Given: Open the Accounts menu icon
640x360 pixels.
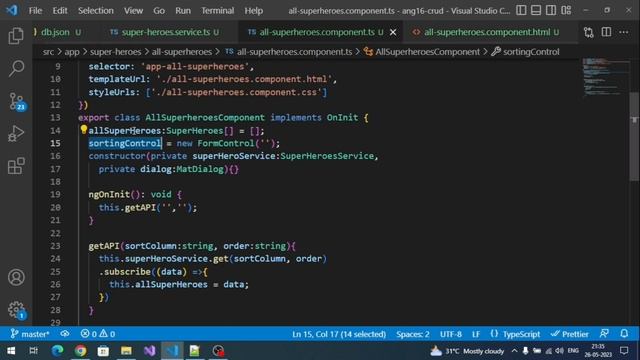Looking at the screenshot, I should 16,278.
